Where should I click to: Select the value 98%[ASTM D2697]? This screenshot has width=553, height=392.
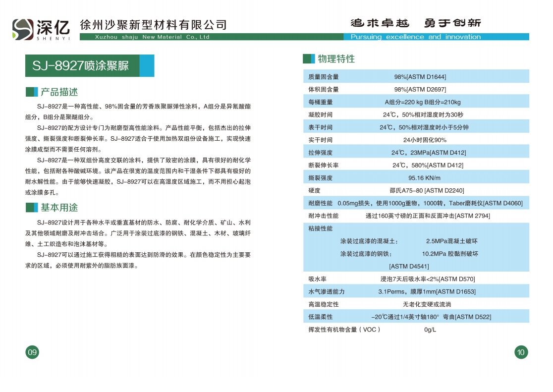[x=420, y=90]
